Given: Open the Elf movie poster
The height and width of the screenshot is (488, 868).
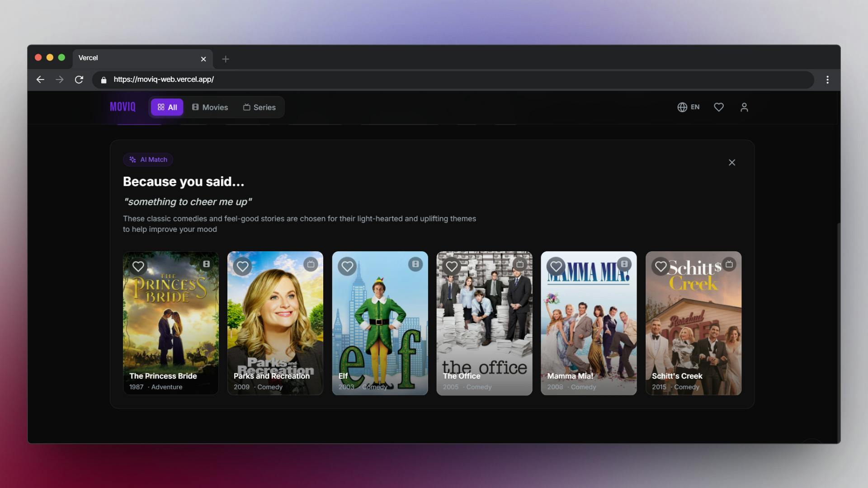Looking at the screenshot, I should [380, 323].
